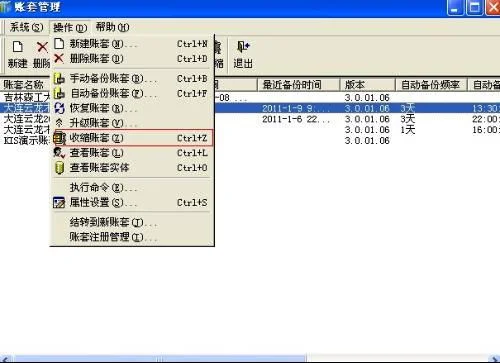Select 恢复账套(R) menu item

pos(131,108)
